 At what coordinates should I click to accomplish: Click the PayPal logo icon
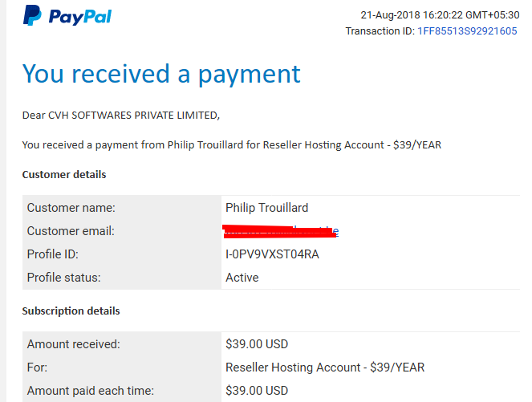pyautogui.click(x=32, y=15)
